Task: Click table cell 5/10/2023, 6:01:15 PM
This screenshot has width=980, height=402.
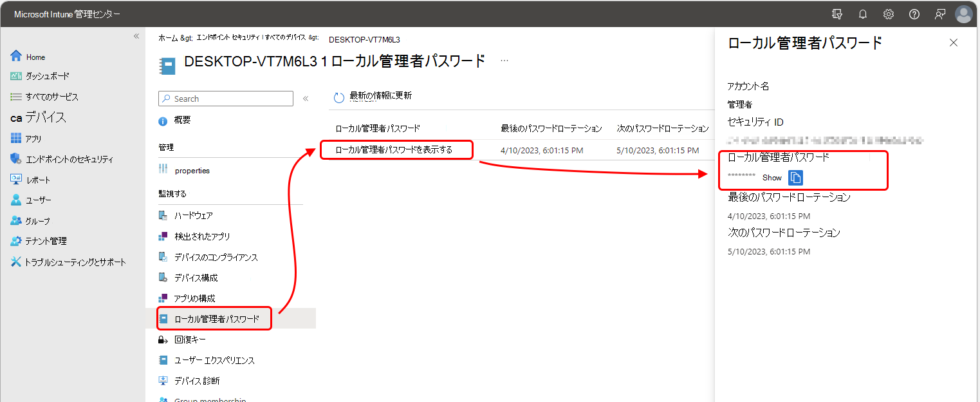Action: (x=657, y=150)
